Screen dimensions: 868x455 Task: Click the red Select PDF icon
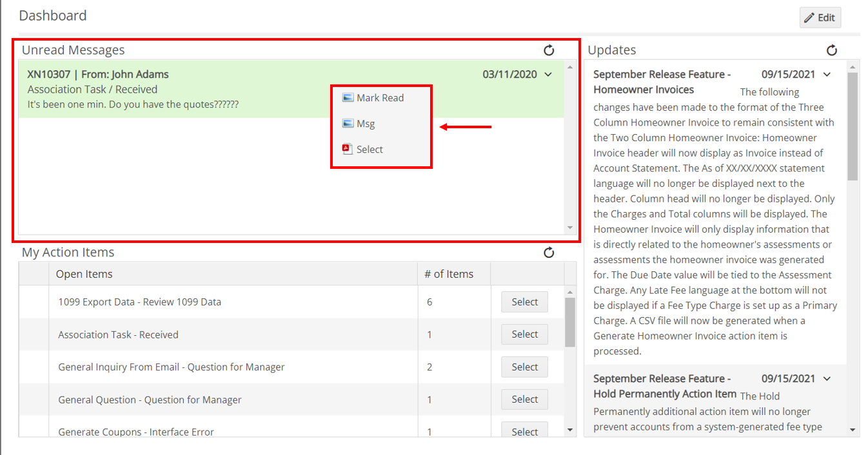coord(348,149)
